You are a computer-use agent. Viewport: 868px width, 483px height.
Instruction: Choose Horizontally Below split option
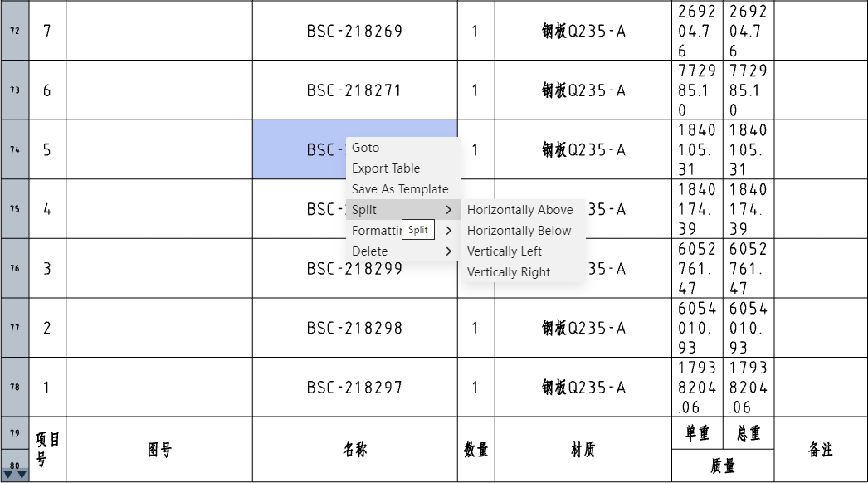pyautogui.click(x=519, y=231)
